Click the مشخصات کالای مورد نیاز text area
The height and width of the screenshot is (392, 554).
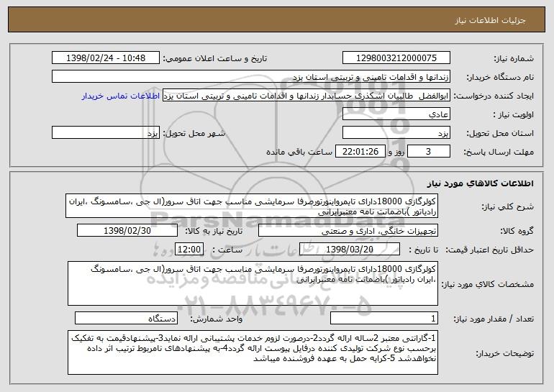tap(253, 283)
